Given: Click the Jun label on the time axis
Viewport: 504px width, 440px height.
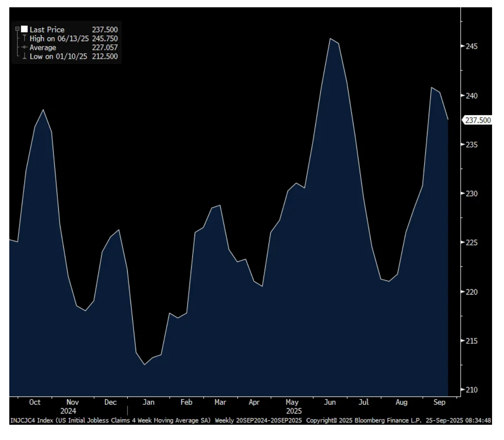Looking at the screenshot, I should 330,402.
